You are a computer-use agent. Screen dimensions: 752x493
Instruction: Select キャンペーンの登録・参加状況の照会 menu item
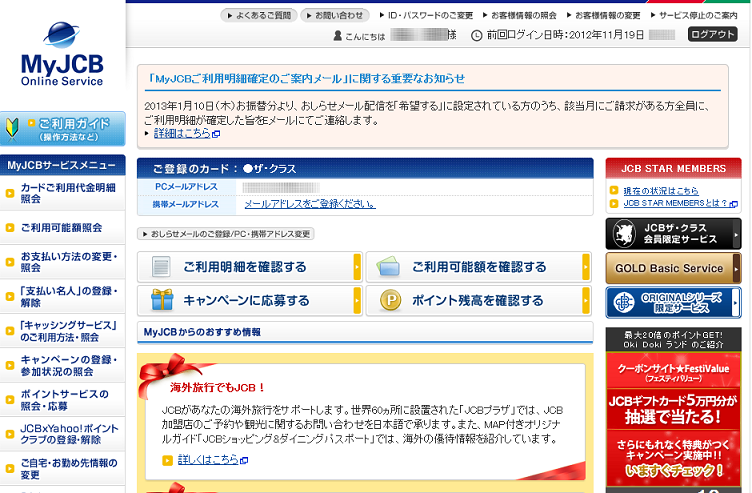(63, 365)
